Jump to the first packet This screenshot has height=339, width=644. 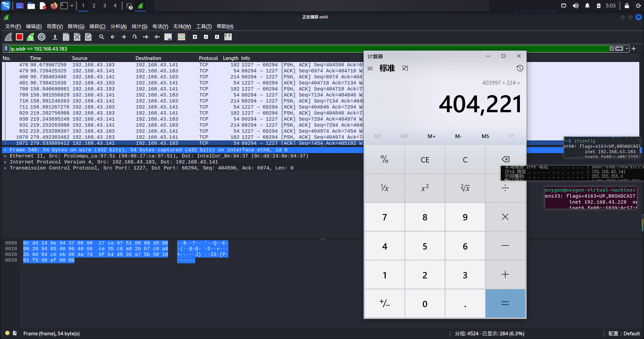[146, 37]
